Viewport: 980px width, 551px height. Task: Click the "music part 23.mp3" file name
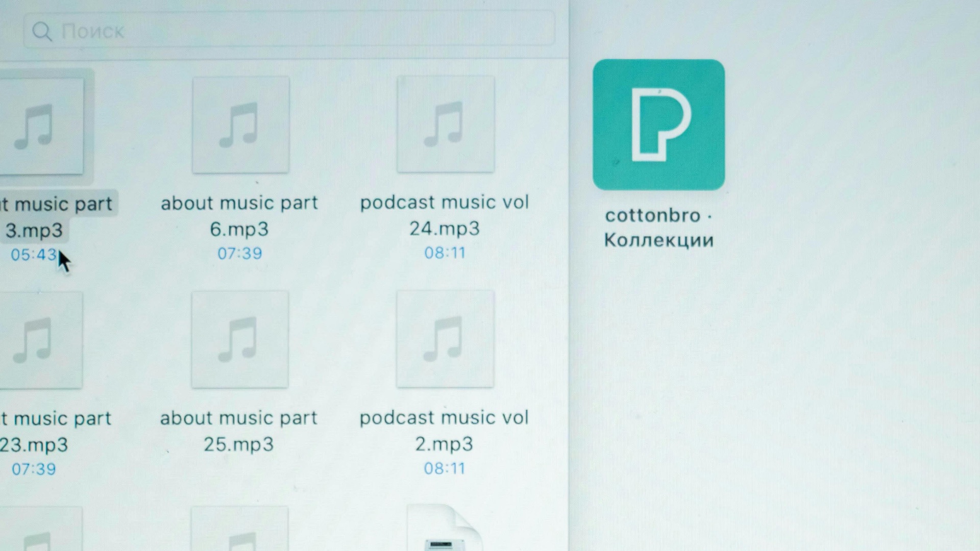click(55, 432)
